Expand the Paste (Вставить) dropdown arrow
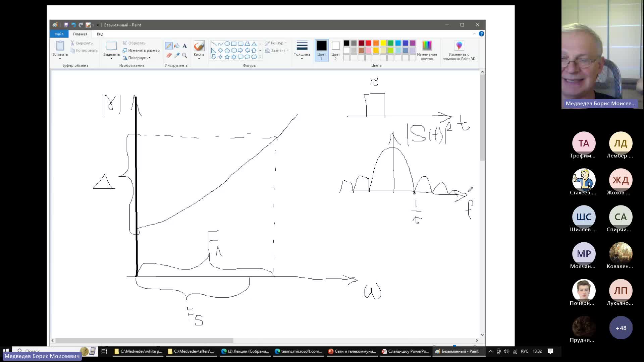 pos(60,58)
